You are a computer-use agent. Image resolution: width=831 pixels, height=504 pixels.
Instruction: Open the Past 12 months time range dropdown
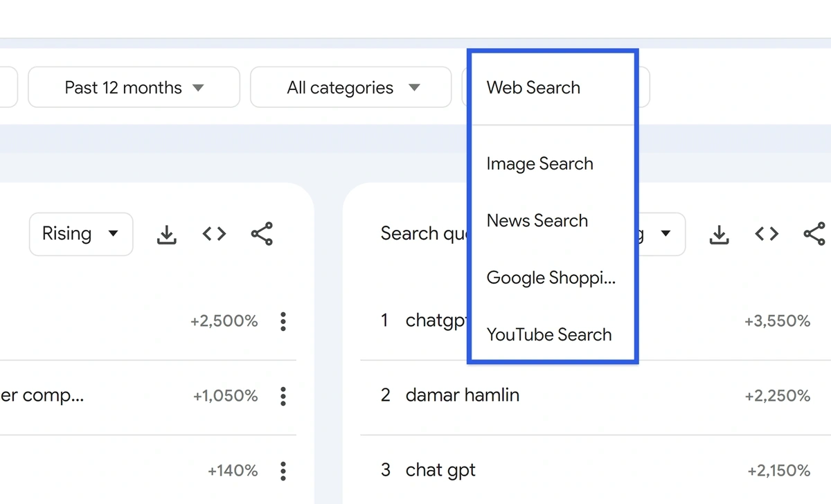point(134,88)
